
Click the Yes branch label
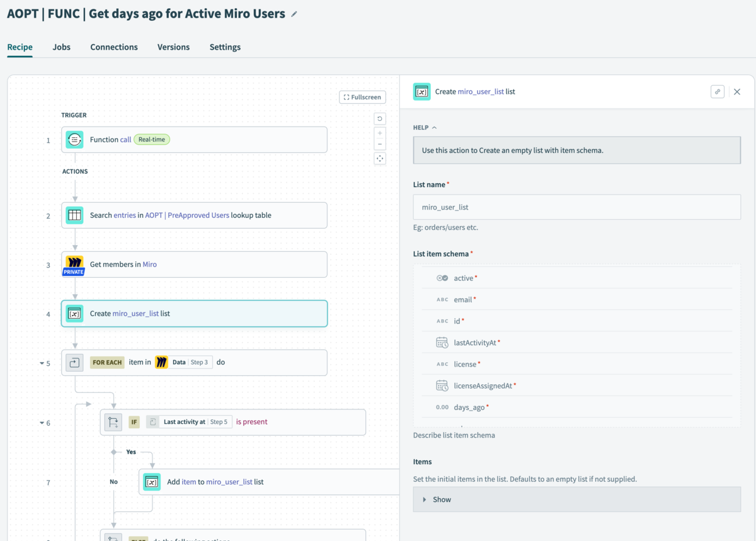coord(131,452)
